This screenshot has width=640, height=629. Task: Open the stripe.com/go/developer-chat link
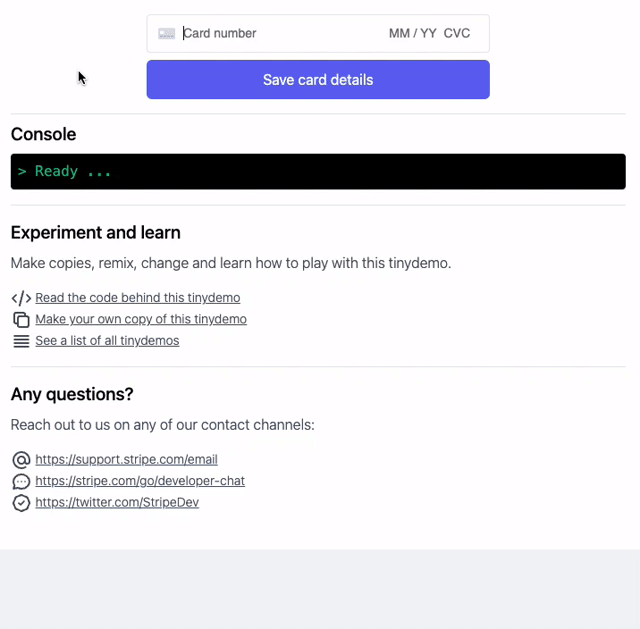tap(140, 481)
